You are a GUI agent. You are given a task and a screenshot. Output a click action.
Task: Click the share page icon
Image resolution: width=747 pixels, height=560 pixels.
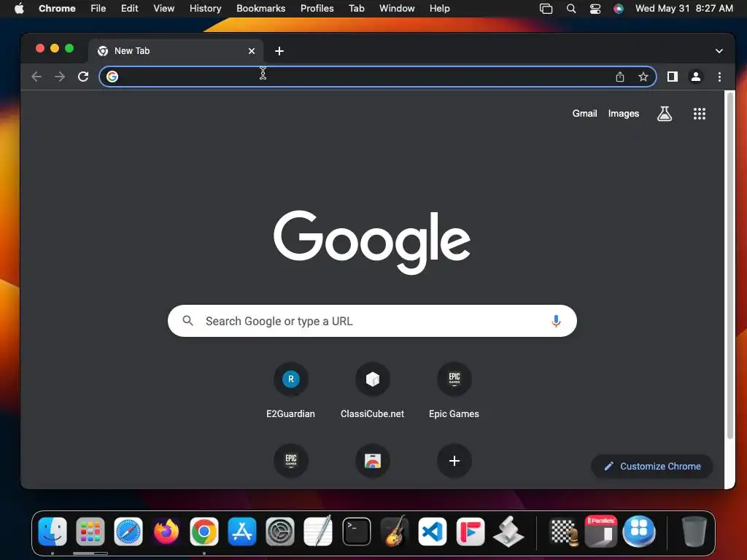[620, 77]
